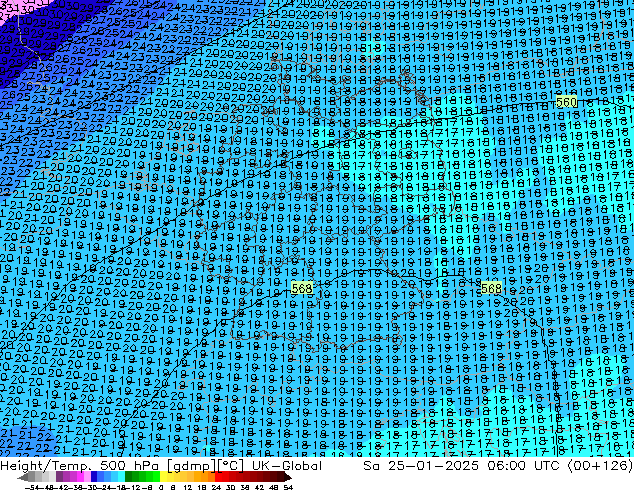Click the 54 legend scale value

(288, 487)
